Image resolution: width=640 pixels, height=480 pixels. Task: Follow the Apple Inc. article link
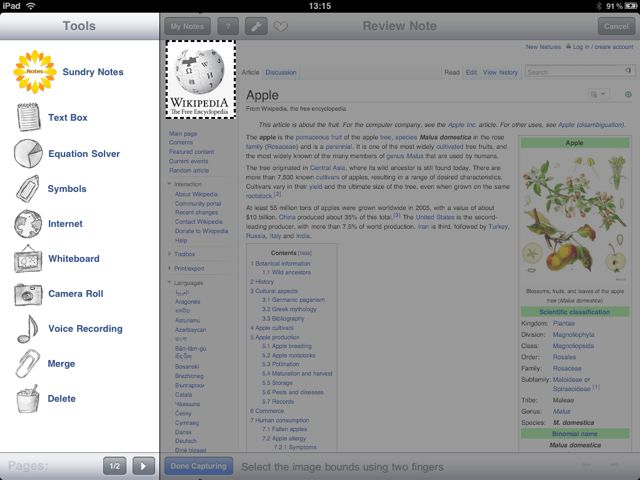tap(462, 125)
